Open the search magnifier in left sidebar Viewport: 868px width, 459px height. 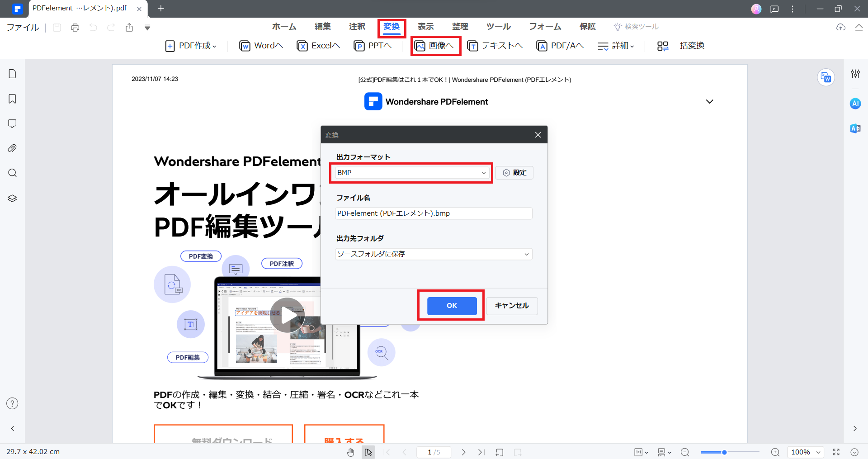pos(12,173)
